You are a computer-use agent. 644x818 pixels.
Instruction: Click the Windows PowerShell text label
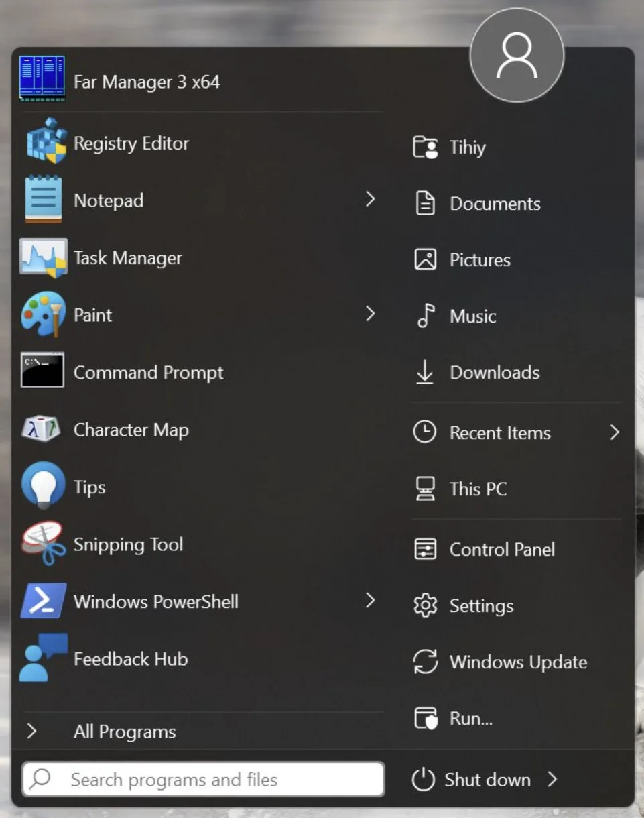(156, 601)
